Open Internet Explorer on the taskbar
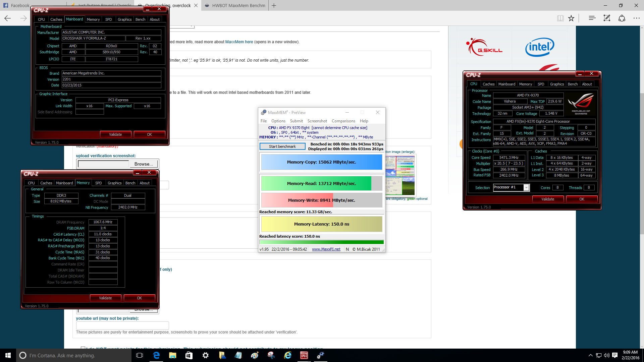This screenshot has width=644, height=362. (287, 355)
